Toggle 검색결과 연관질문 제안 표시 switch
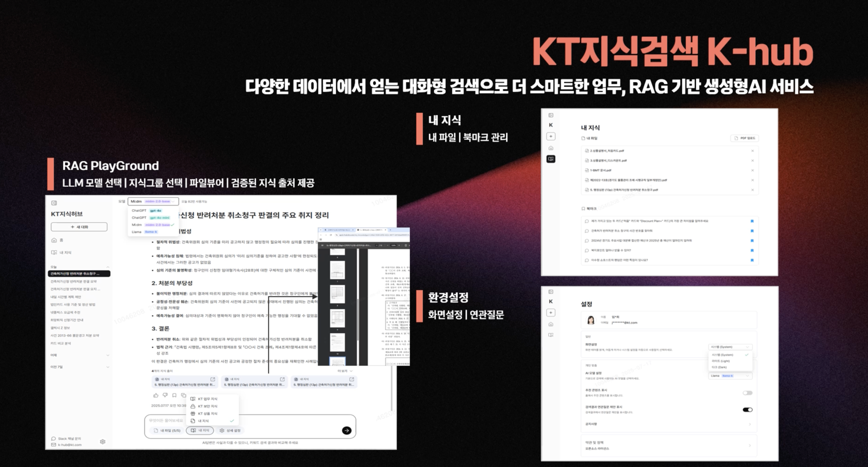The width and height of the screenshot is (868, 467). tap(747, 410)
